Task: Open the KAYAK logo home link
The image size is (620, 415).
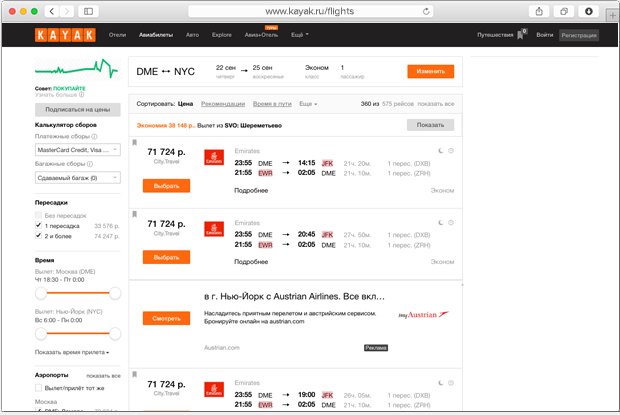Action: (65, 35)
